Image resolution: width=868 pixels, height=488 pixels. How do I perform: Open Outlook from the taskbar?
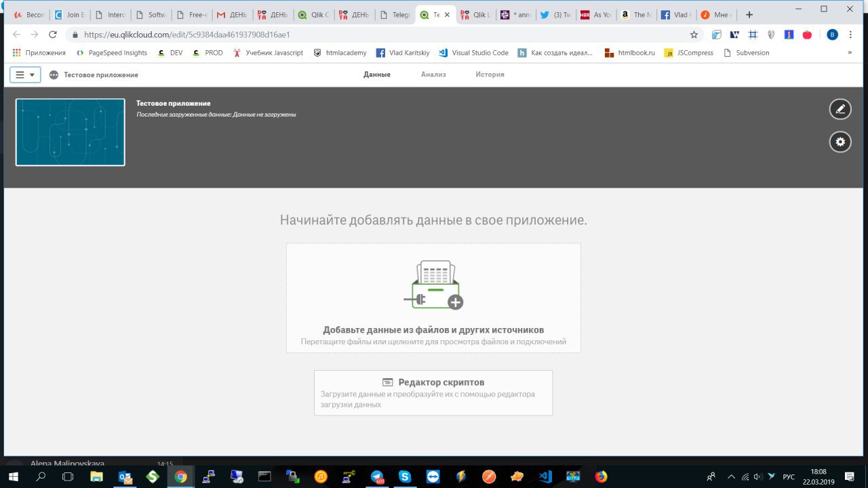click(125, 476)
